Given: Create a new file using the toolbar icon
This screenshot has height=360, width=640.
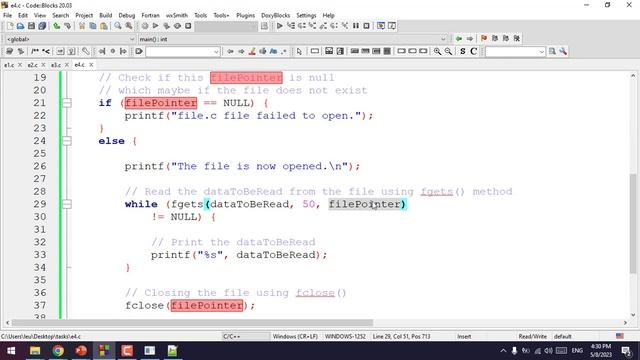Looking at the screenshot, I should pos(10,26).
